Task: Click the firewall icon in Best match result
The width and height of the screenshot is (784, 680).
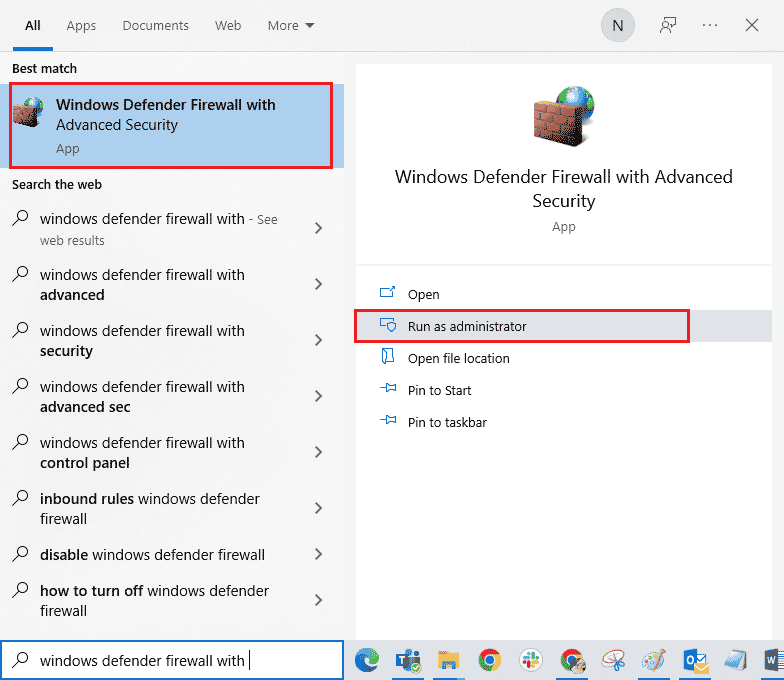Action: click(29, 112)
